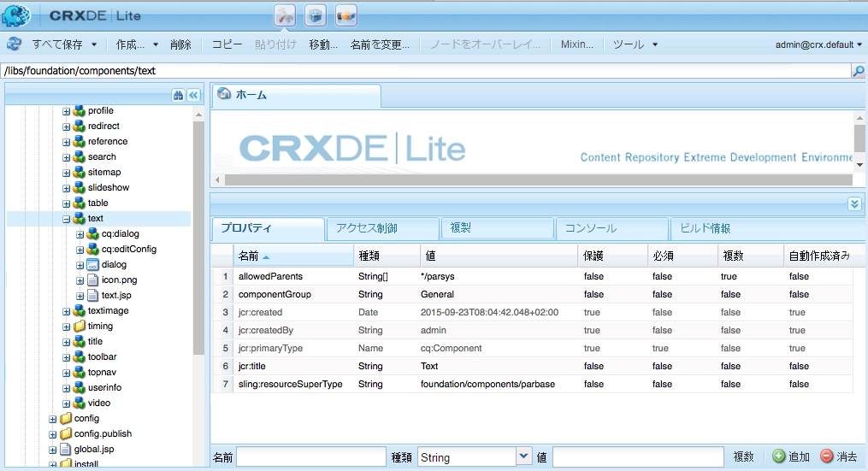Click the 値 value input field
This screenshot has height=471, width=868.
[638, 457]
